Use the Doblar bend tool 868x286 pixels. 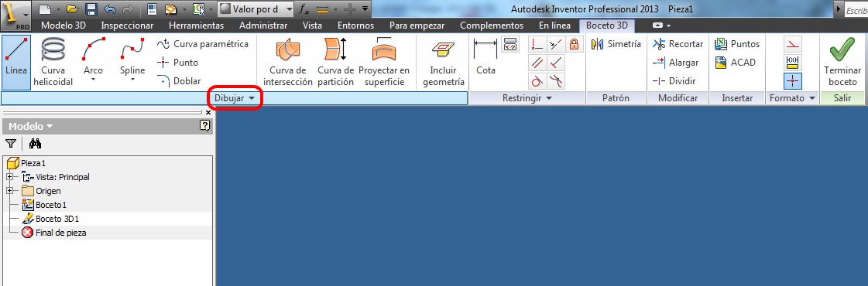tap(179, 80)
